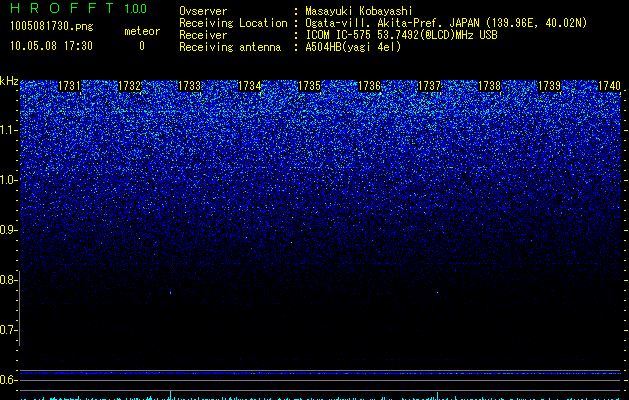
Task: Click the HROFFT title text
Action: [x=61, y=8]
